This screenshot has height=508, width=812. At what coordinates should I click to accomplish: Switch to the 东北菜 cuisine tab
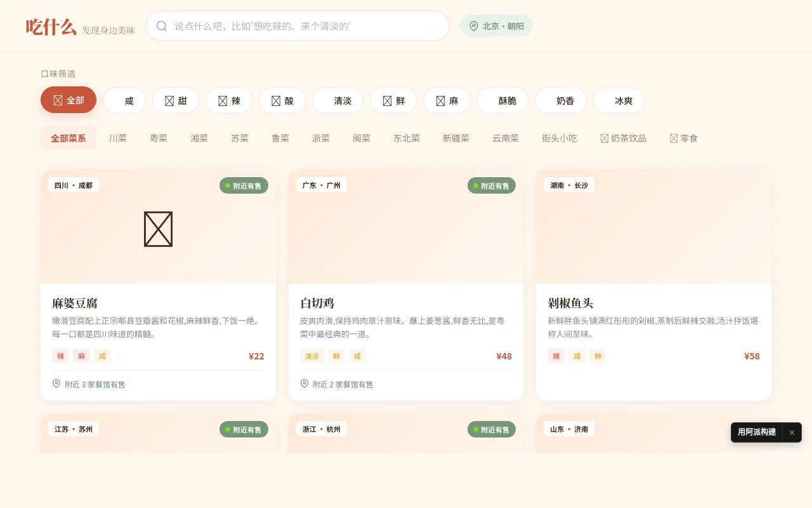(407, 138)
